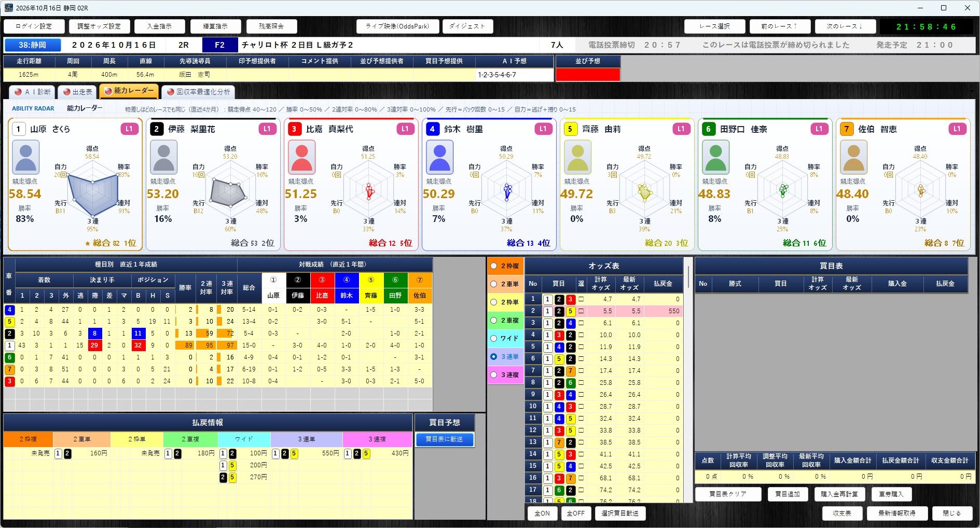Click the L1 class badge on 山原 card
Screen dimensions: 980x528
click(129, 129)
